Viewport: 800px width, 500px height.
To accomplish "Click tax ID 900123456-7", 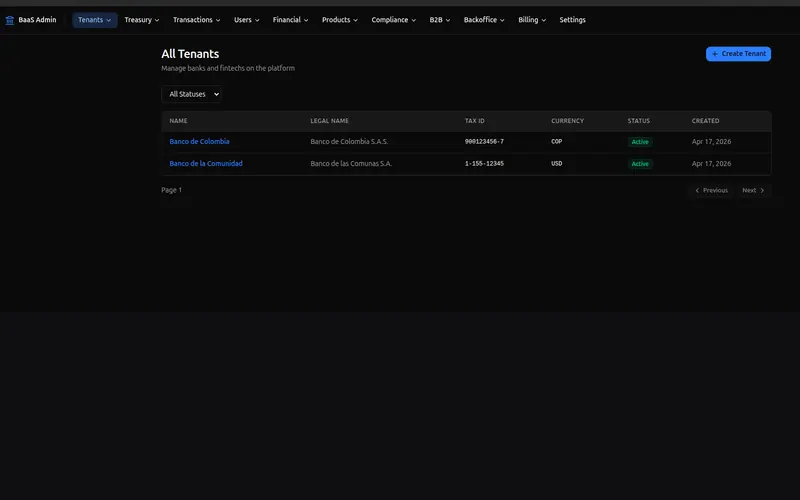I will point(484,142).
